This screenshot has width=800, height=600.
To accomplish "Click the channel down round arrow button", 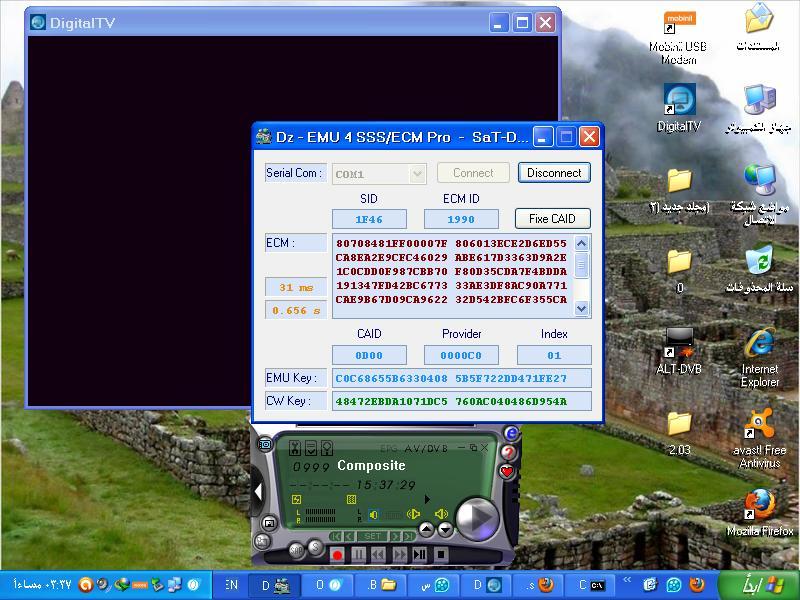I will [x=445, y=530].
